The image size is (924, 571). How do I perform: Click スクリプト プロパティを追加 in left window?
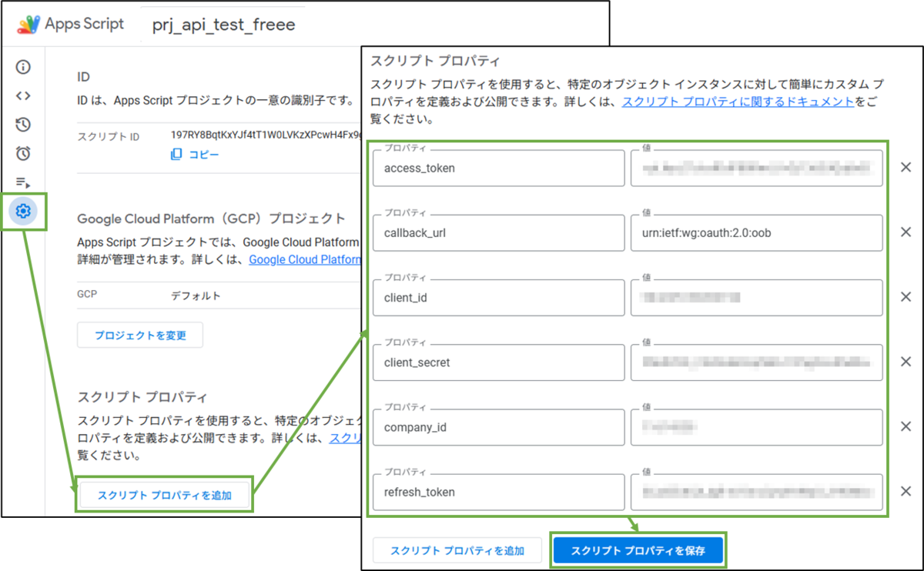tap(165, 495)
